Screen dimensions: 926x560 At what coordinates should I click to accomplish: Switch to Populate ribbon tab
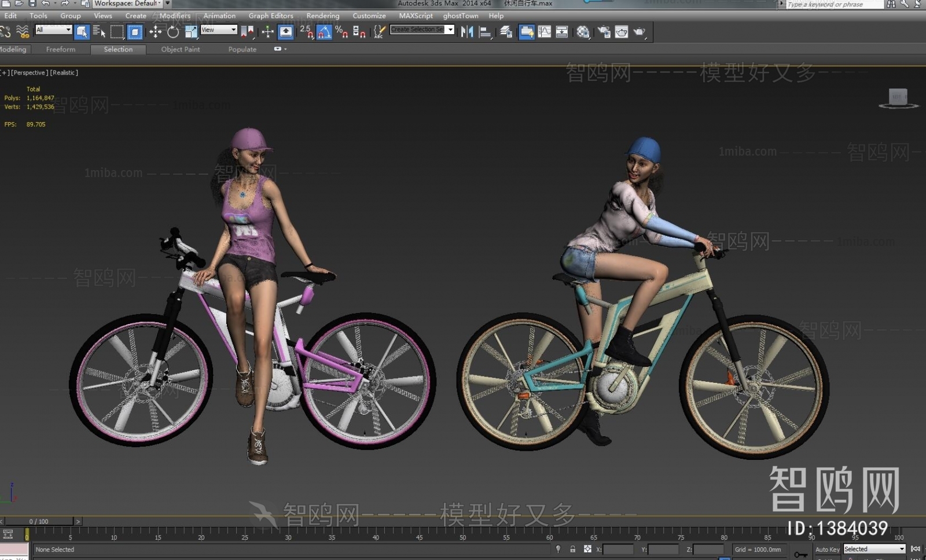tap(242, 50)
